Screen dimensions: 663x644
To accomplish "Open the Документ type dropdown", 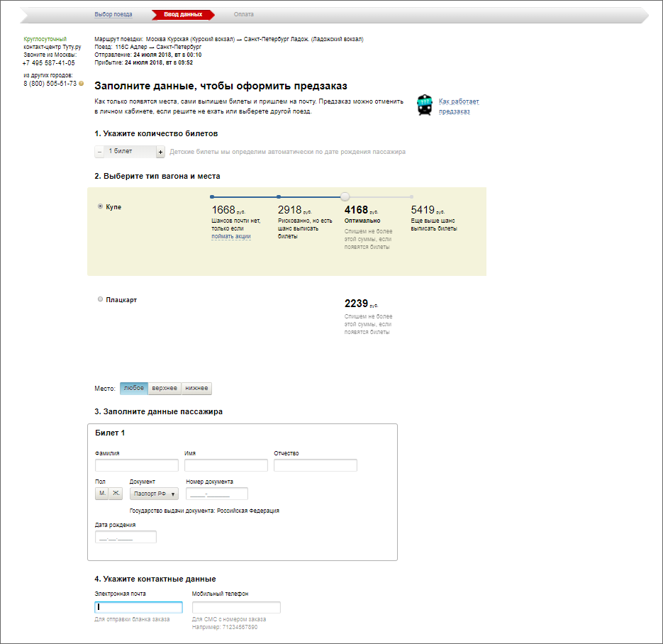I will (x=154, y=494).
